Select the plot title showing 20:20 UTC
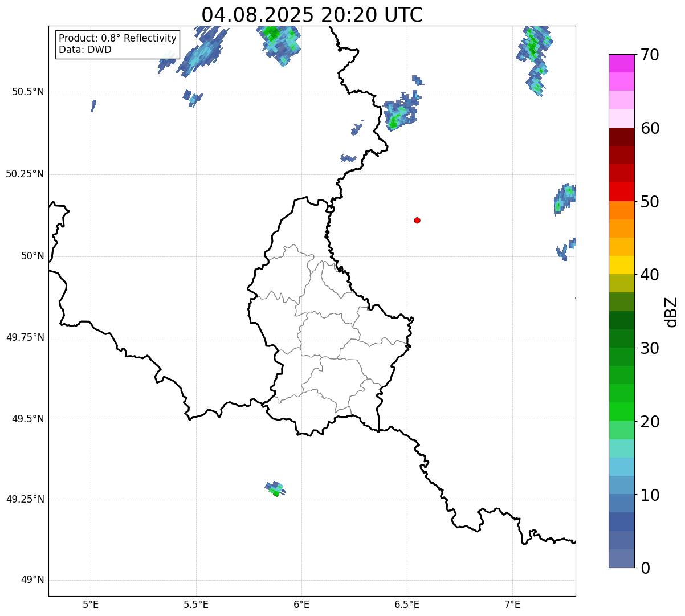The image size is (685, 616). [312, 15]
